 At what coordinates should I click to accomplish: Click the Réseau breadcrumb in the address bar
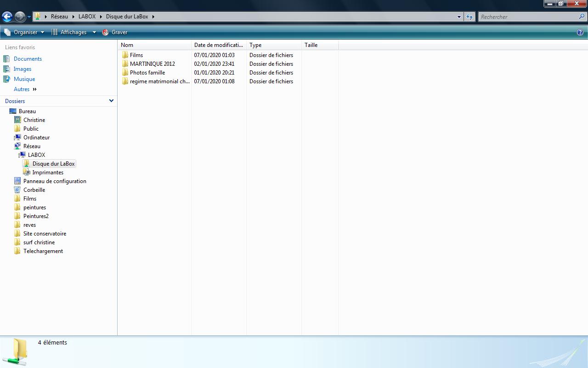click(x=59, y=17)
